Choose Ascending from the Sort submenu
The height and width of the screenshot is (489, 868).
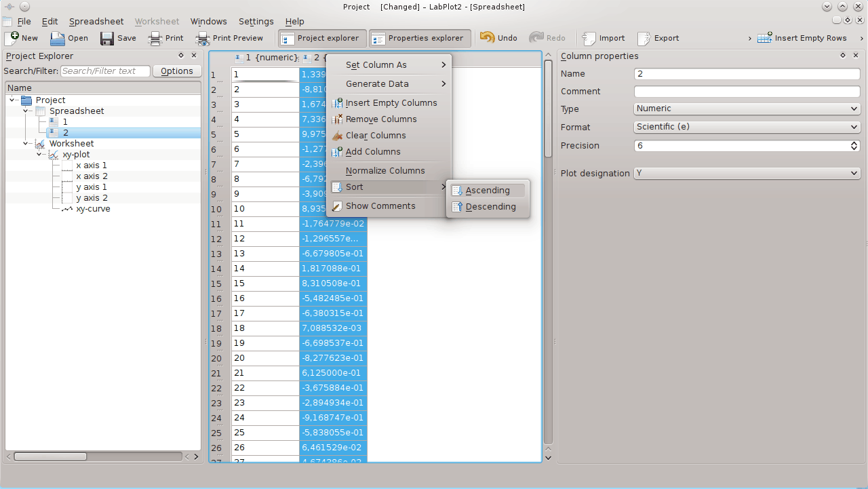pyautogui.click(x=487, y=191)
